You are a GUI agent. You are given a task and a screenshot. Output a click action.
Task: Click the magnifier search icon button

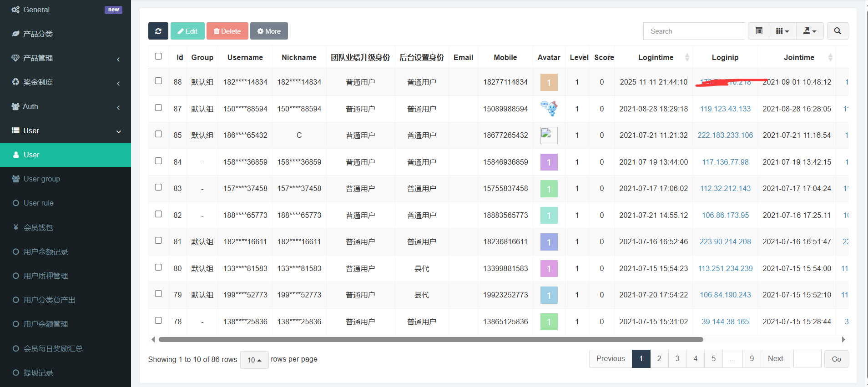coord(837,31)
